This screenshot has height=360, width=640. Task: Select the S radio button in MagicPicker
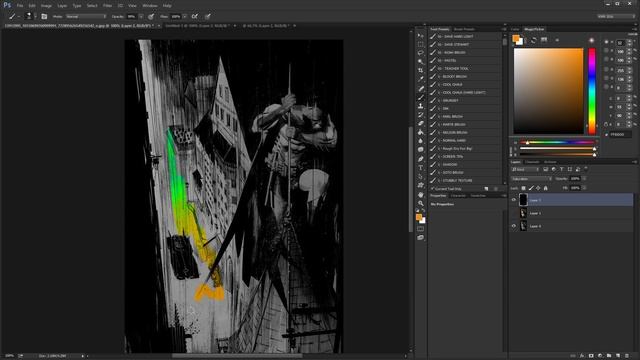[606, 51]
